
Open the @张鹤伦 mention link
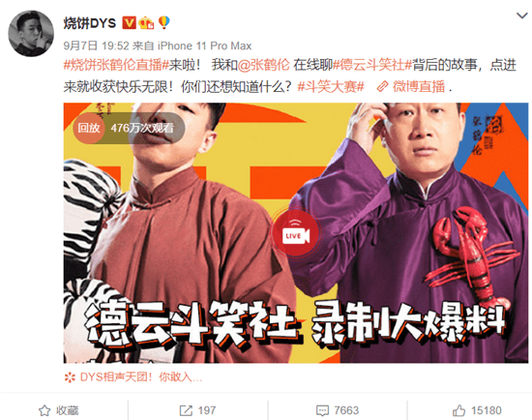pyautogui.click(x=264, y=65)
